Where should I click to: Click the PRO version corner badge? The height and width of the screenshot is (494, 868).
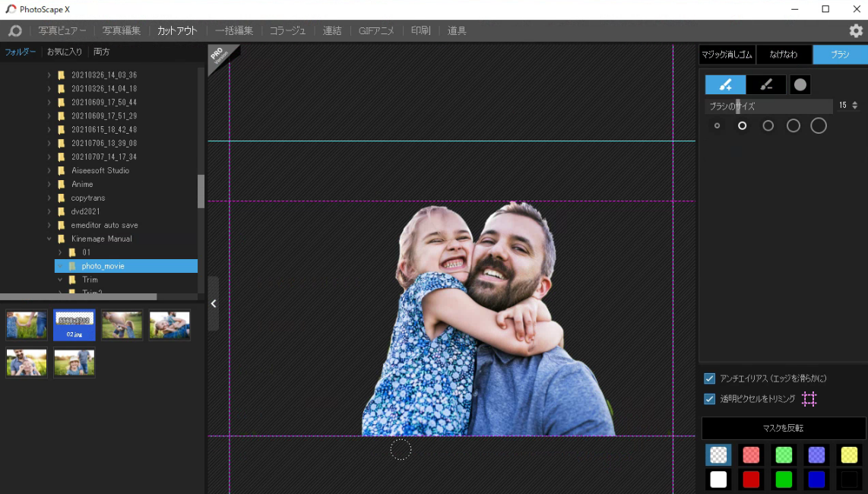(221, 57)
